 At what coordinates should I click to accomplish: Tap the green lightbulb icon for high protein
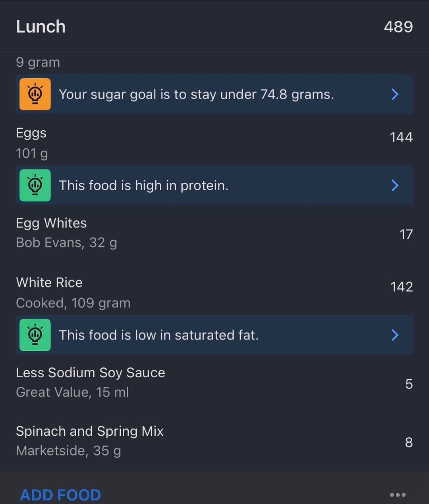tap(35, 185)
